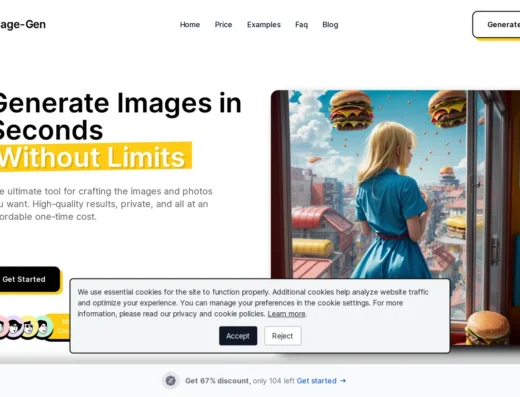The width and height of the screenshot is (520, 397).
Task: Open the Home navigation link
Action: [190, 25]
